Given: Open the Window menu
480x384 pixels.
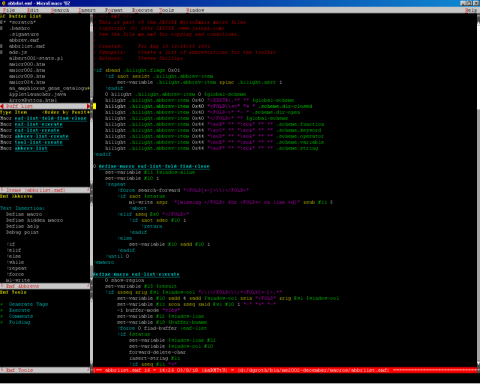Looking at the screenshot, I should tap(195, 10).
